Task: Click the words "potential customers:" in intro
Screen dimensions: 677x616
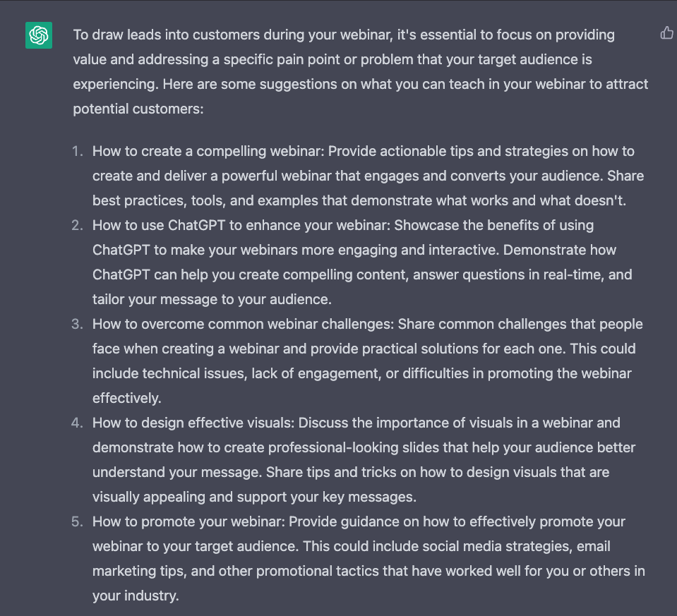Action: [x=138, y=109]
